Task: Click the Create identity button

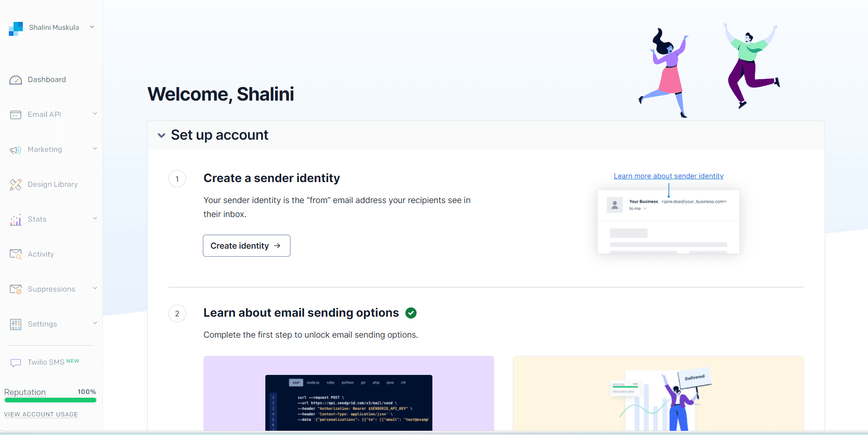Action: point(247,245)
